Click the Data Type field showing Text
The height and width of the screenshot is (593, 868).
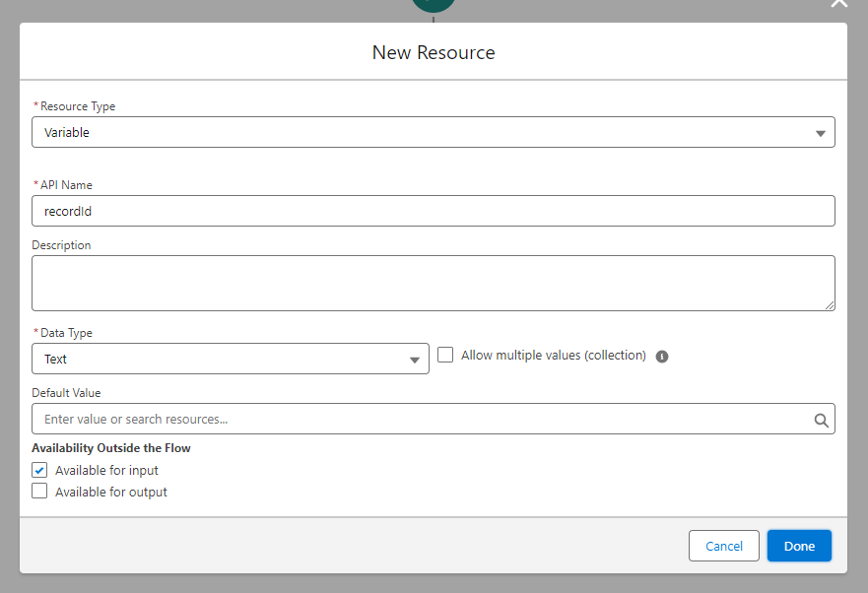pos(217,360)
